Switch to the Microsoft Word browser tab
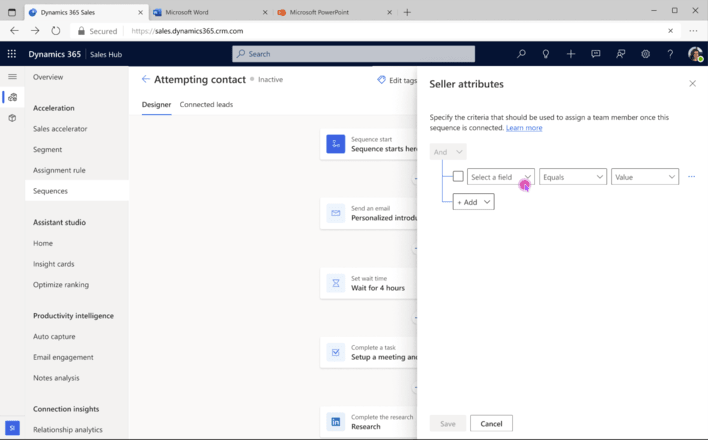This screenshot has height=440, width=708. pos(211,12)
